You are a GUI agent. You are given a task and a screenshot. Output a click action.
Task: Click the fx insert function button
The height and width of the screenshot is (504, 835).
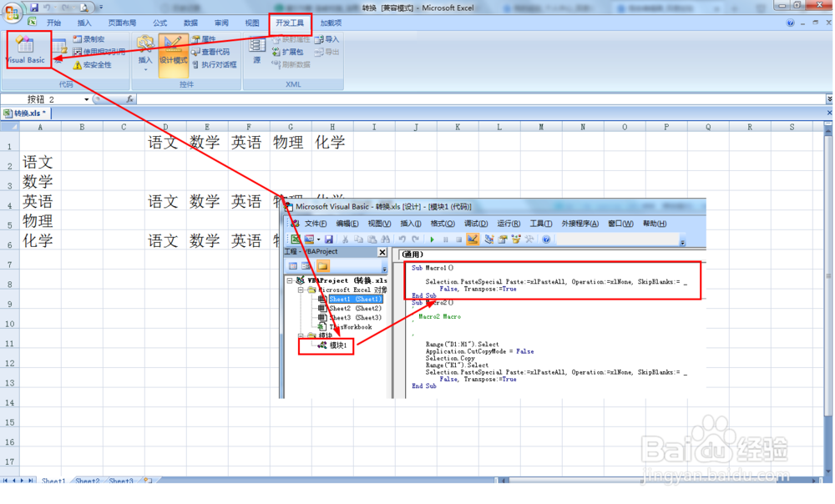point(129,99)
